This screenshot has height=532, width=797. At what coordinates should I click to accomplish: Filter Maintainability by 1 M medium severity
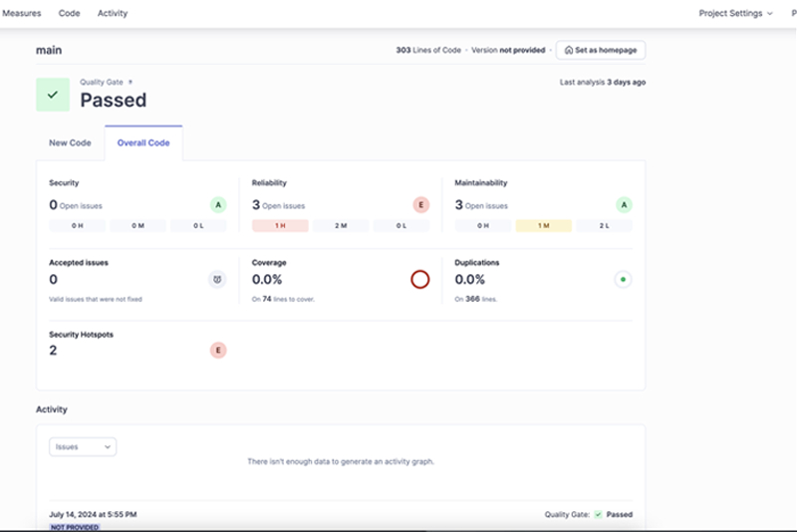(x=543, y=226)
